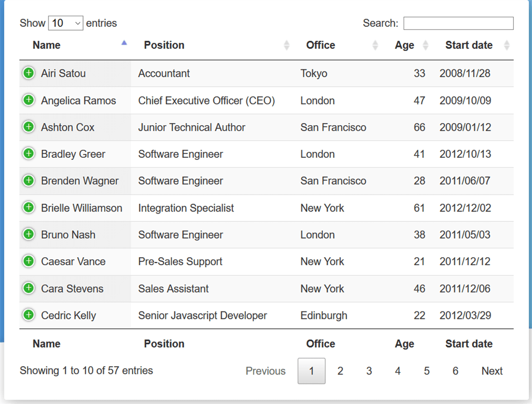Click green plus icon beside Cedric Kelly
Viewport: 532px width, 404px height.
(28, 315)
